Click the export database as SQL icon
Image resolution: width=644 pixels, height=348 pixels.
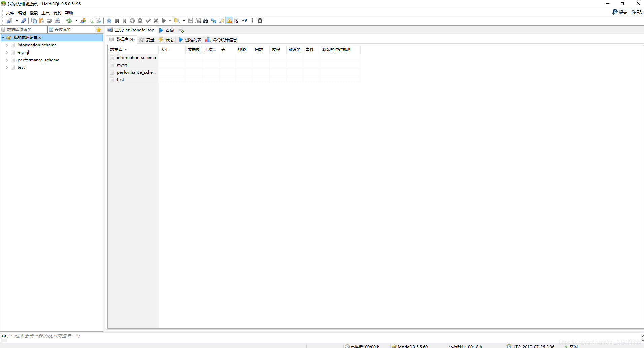pos(99,21)
